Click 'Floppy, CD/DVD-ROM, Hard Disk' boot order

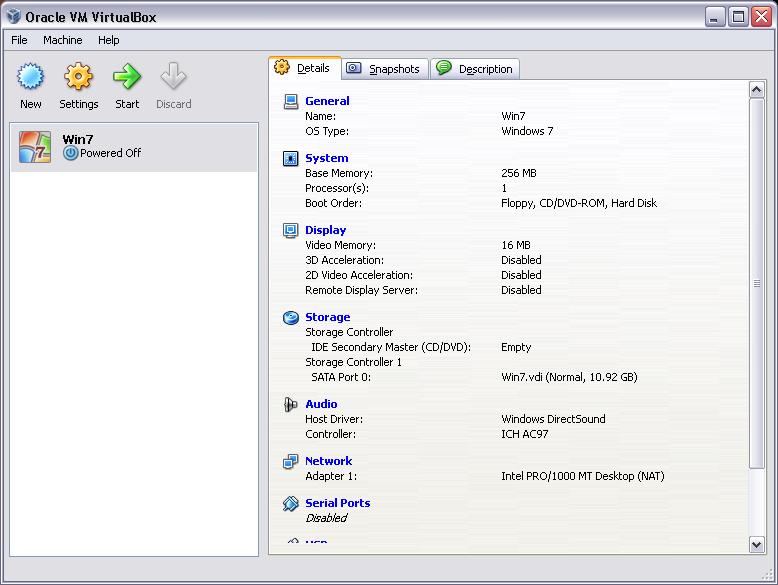tap(579, 203)
